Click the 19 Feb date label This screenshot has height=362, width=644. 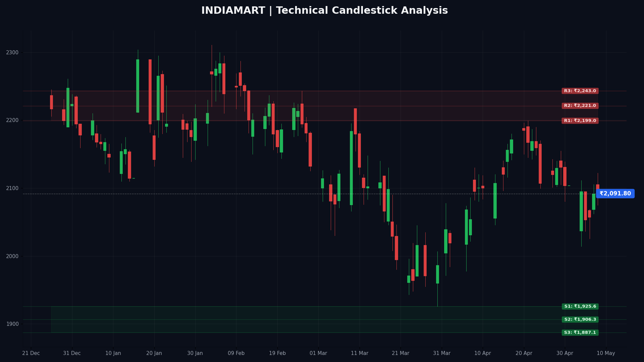277,353
